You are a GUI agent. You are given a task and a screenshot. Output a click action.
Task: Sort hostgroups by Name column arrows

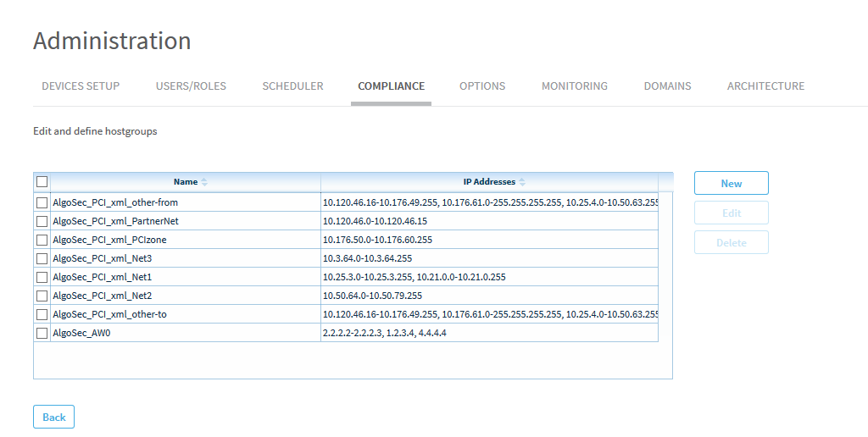click(204, 182)
